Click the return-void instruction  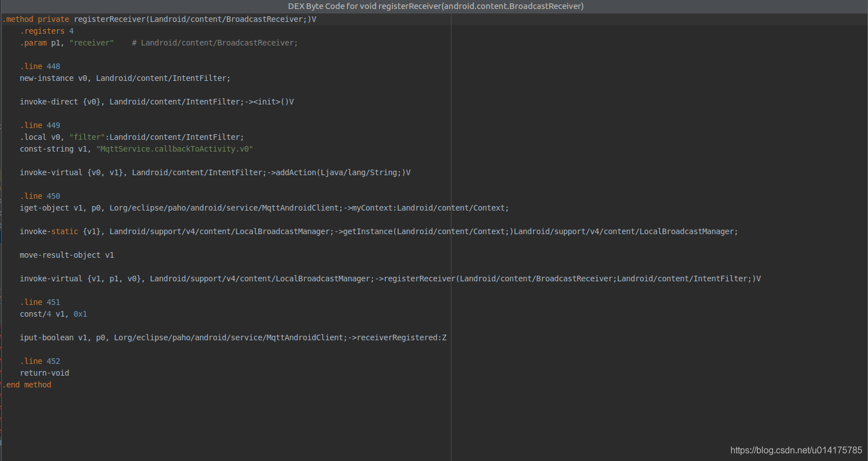(x=44, y=373)
